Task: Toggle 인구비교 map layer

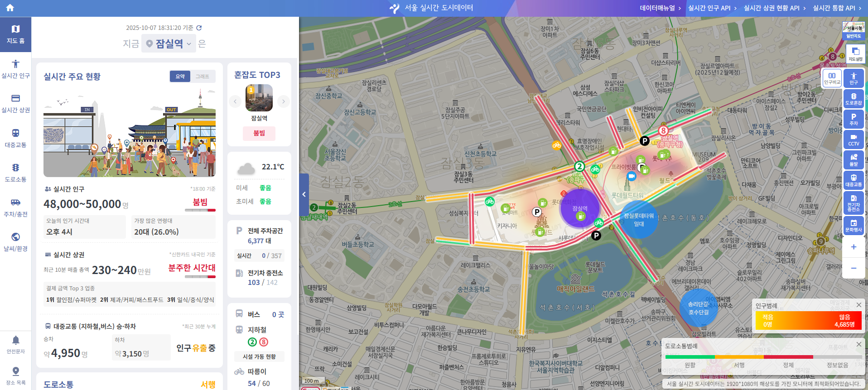Action: tap(832, 78)
